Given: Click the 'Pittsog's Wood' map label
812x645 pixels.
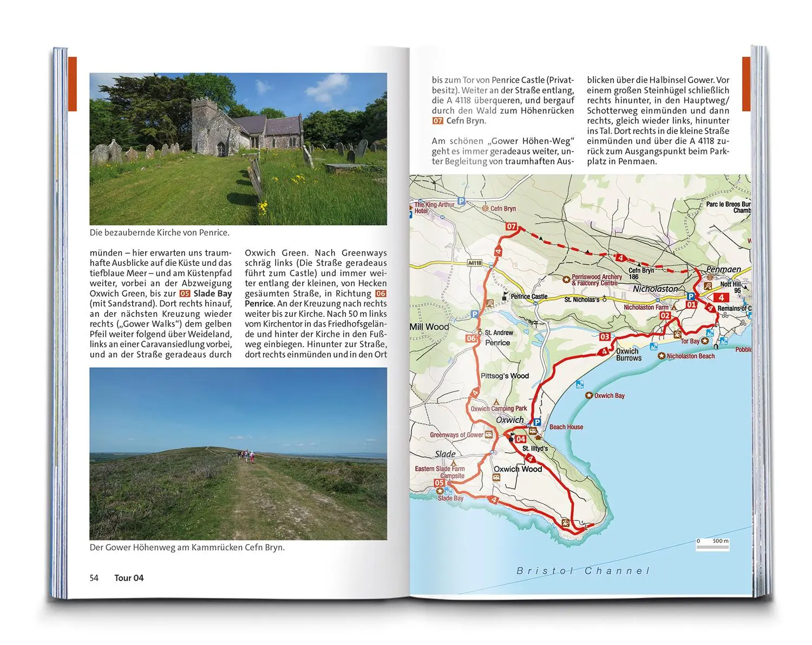Looking at the screenshot, I should [x=505, y=376].
